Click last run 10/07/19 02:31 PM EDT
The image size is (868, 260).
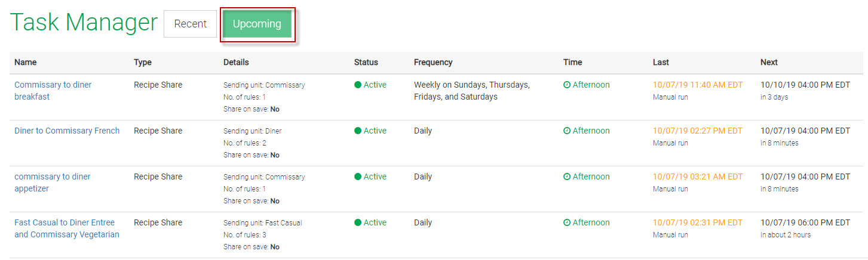pyautogui.click(x=698, y=222)
